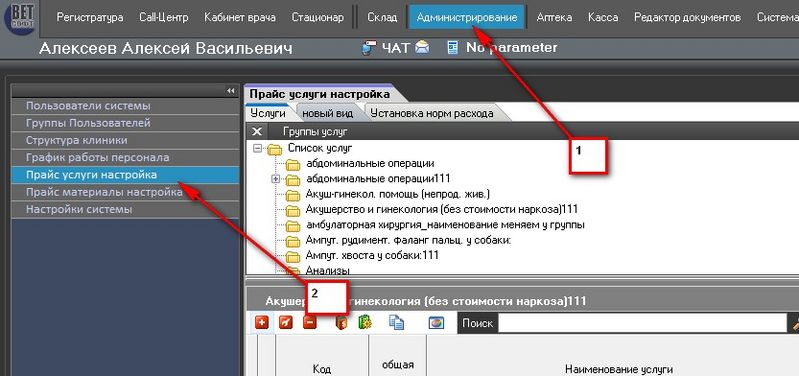Click the document icon before No parameter
Screen dimensions: 799x376
click(452, 48)
